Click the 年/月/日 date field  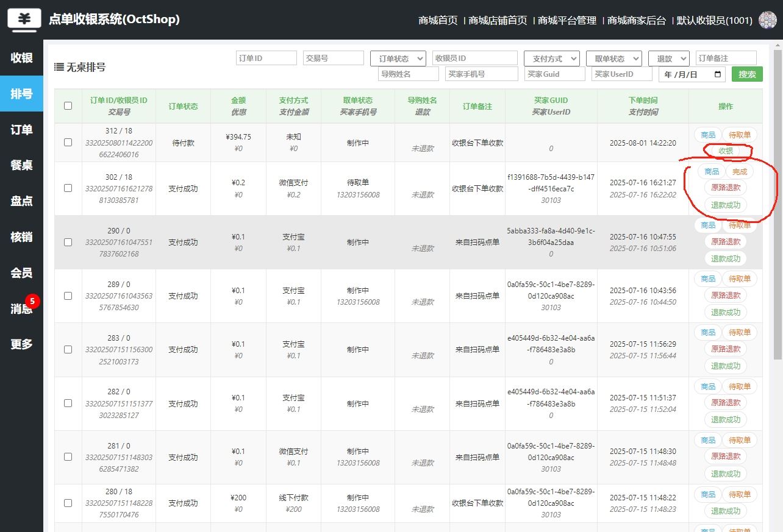(x=692, y=74)
